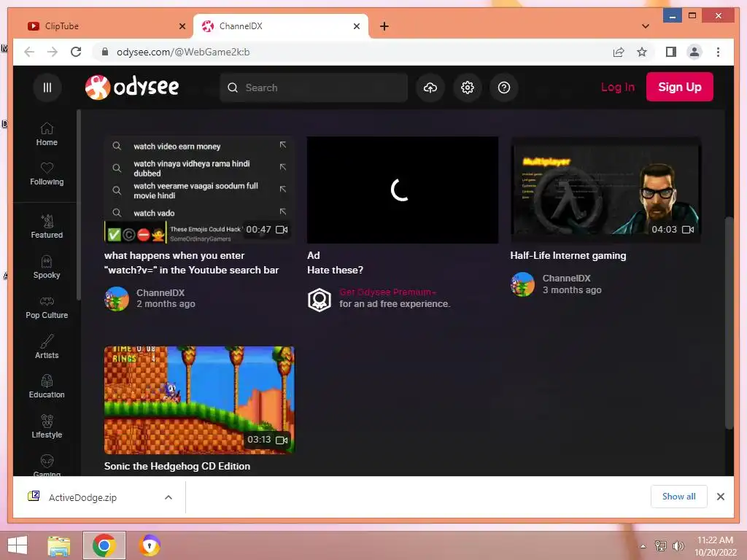
Task: Open Artists category in sidebar
Action: 47,347
